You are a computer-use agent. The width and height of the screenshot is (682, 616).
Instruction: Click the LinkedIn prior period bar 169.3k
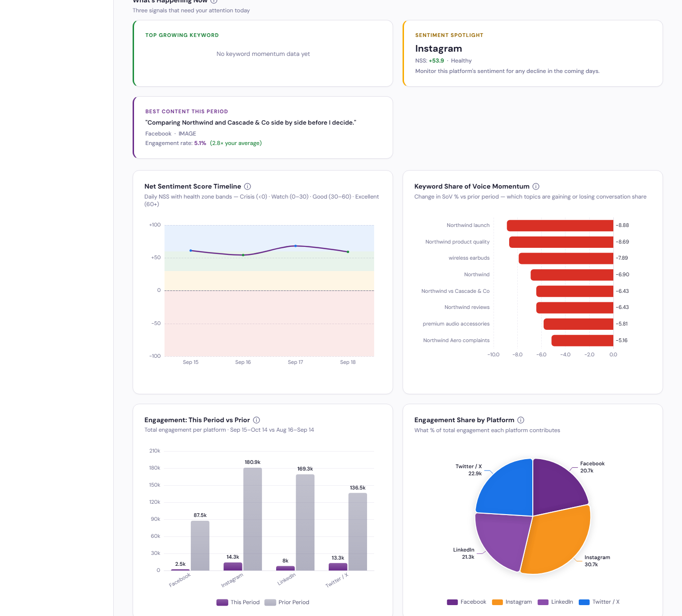coord(305,523)
